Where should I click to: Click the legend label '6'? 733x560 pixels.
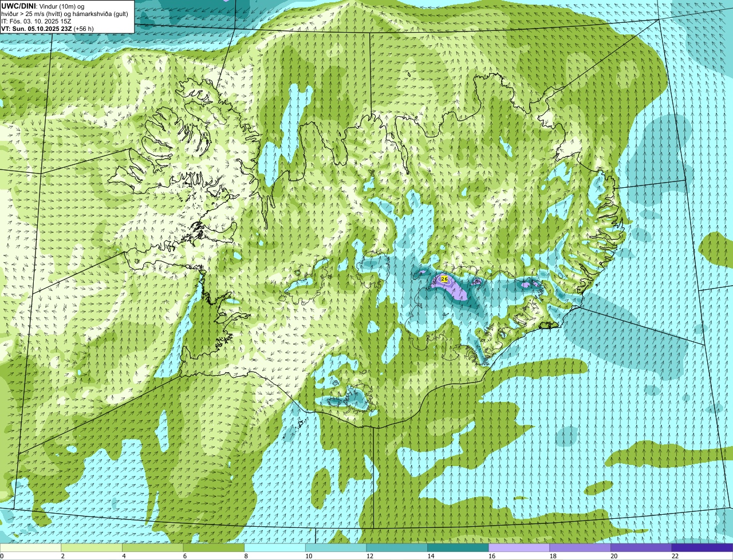185,556
